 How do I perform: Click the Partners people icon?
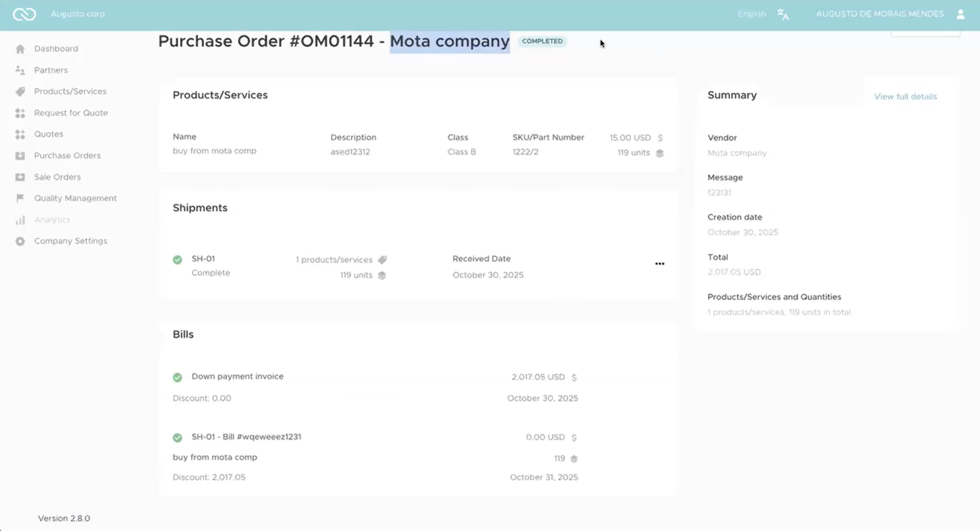[20, 70]
